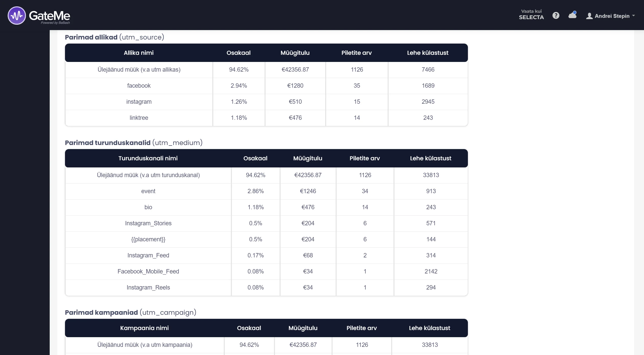Click Kampaania nimi column header
This screenshot has width=644, height=355.
point(144,328)
